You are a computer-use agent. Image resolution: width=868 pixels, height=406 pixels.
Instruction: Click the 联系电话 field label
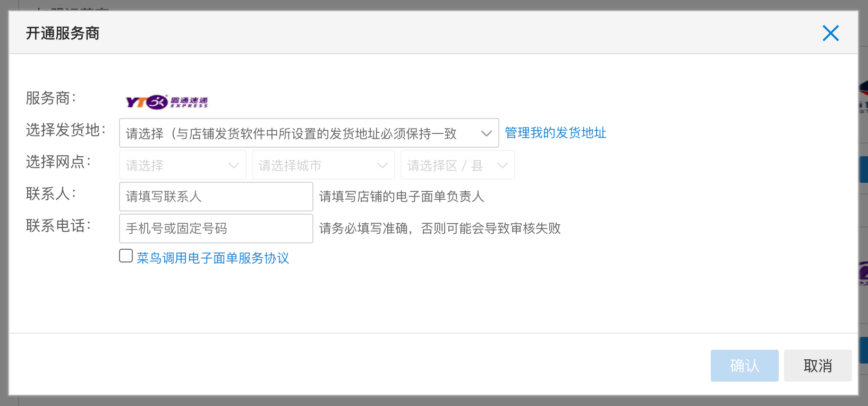[x=58, y=226]
